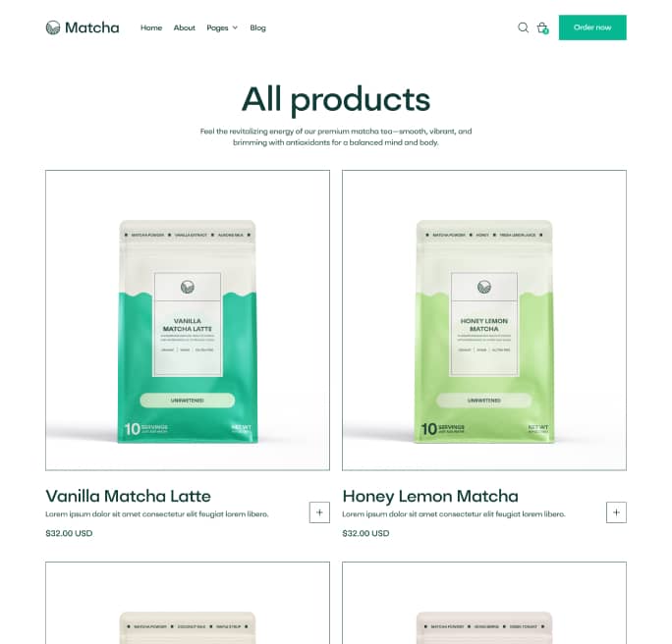Open Vanilla Matcha Latte product image
Screen dimensions: 672x644
pyautogui.click(x=188, y=320)
